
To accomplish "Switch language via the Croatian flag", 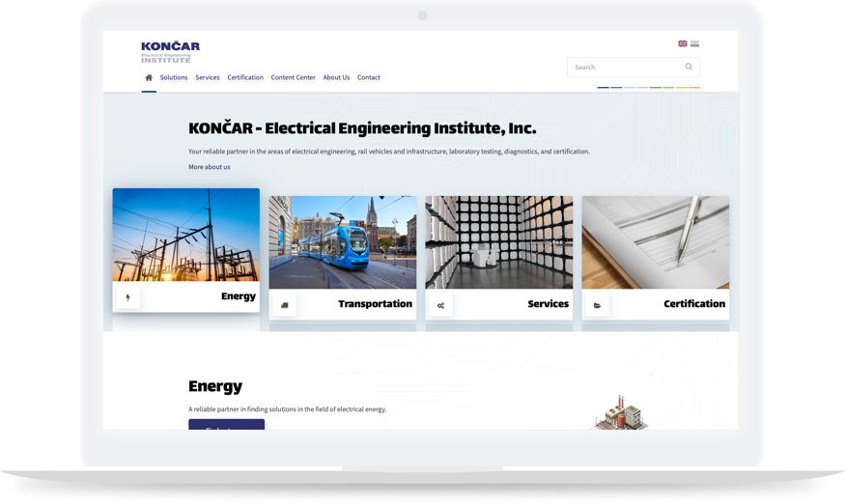I will click(694, 43).
